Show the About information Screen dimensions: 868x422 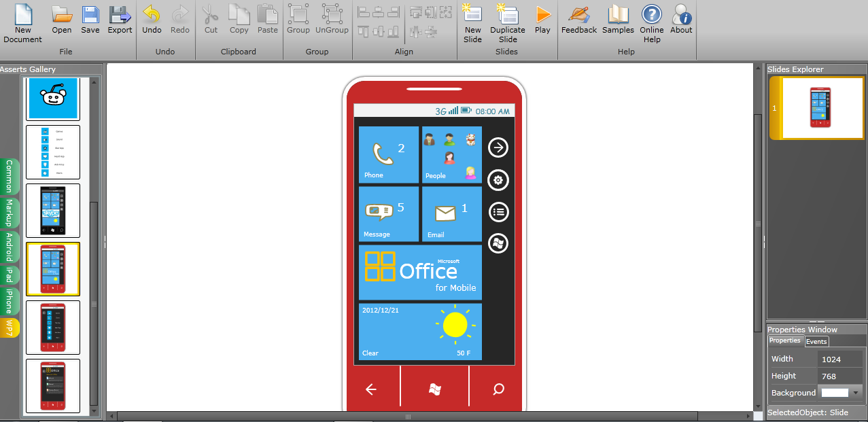tap(681, 19)
